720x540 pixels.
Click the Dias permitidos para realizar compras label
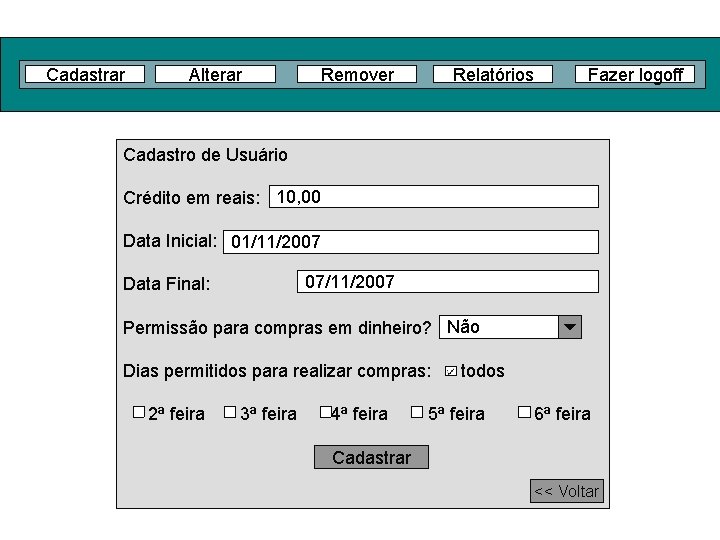tap(277, 371)
